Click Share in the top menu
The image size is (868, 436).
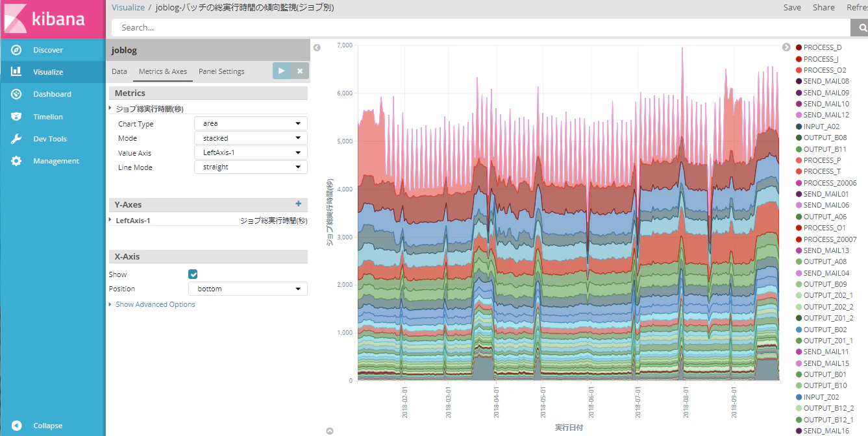824,8
